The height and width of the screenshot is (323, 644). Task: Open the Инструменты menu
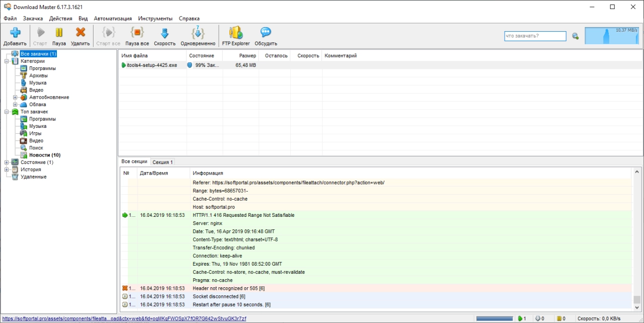click(x=155, y=18)
